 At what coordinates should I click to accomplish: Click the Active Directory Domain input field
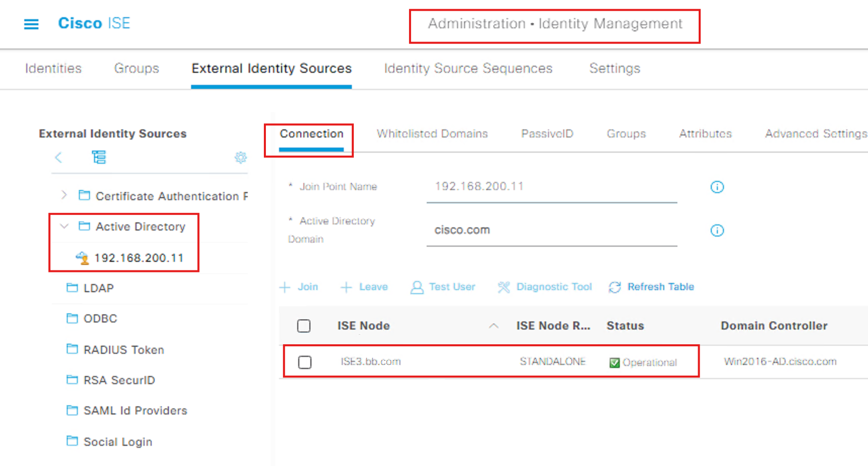(551, 230)
